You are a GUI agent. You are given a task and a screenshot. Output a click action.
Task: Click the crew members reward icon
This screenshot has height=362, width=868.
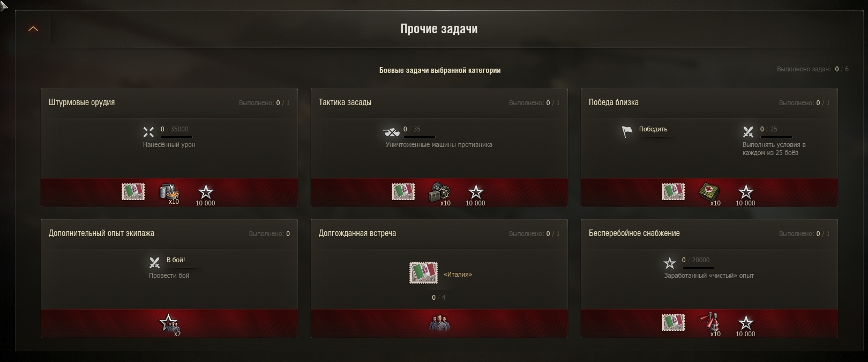(x=439, y=323)
